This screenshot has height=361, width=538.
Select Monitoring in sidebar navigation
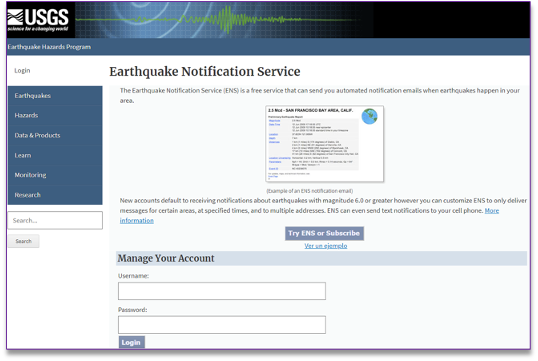pyautogui.click(x=55, y=175)
